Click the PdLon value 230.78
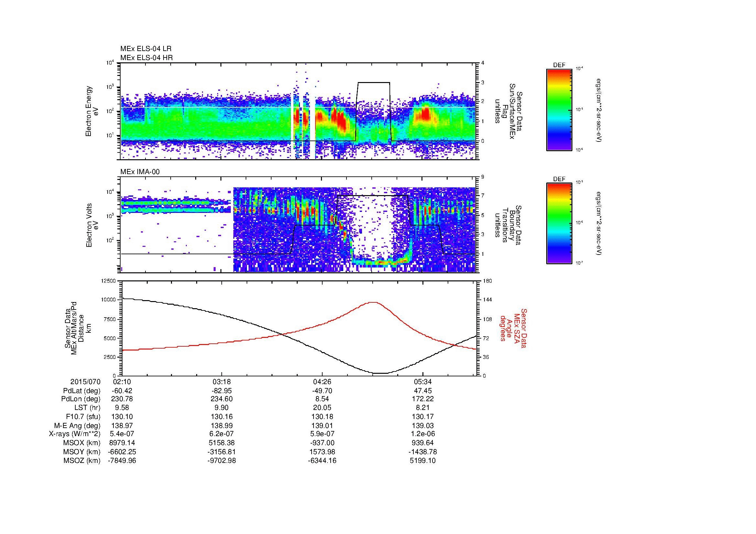 pos(122,399)
